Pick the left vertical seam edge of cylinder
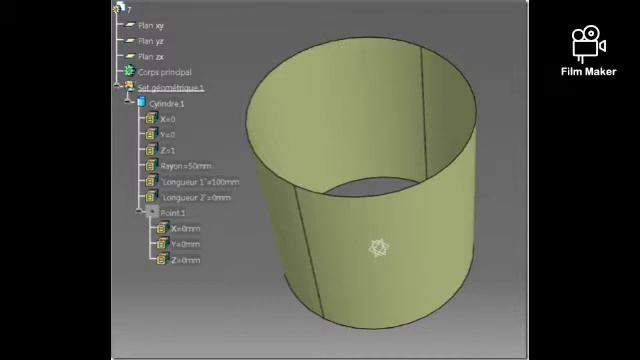640x360 pixels. pos(309,251)
